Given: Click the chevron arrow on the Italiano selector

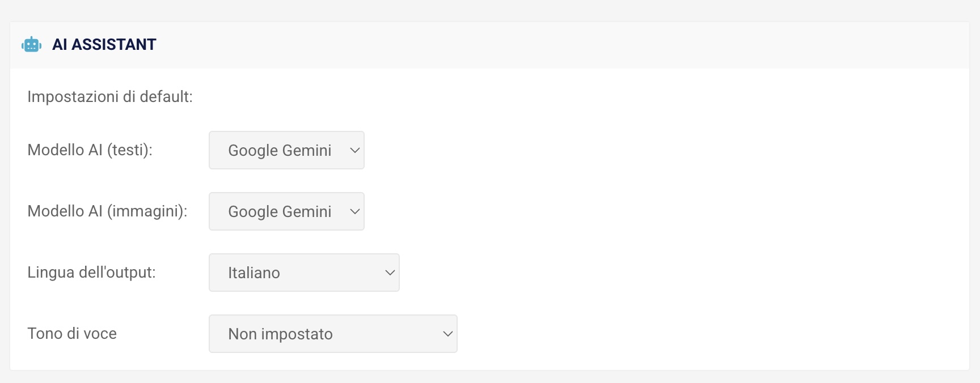Looking at the screenshot, I should point(390,273).
